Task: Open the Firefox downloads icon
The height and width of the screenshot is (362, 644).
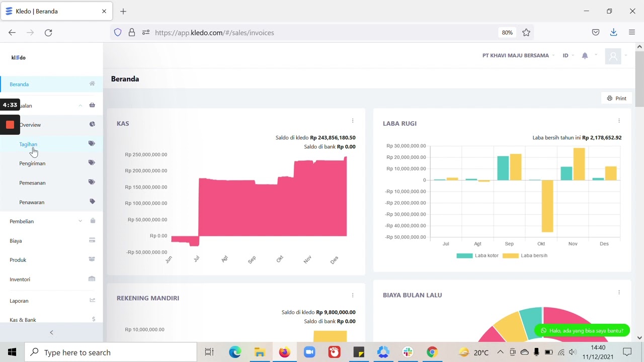Action: tap(613, 32)
